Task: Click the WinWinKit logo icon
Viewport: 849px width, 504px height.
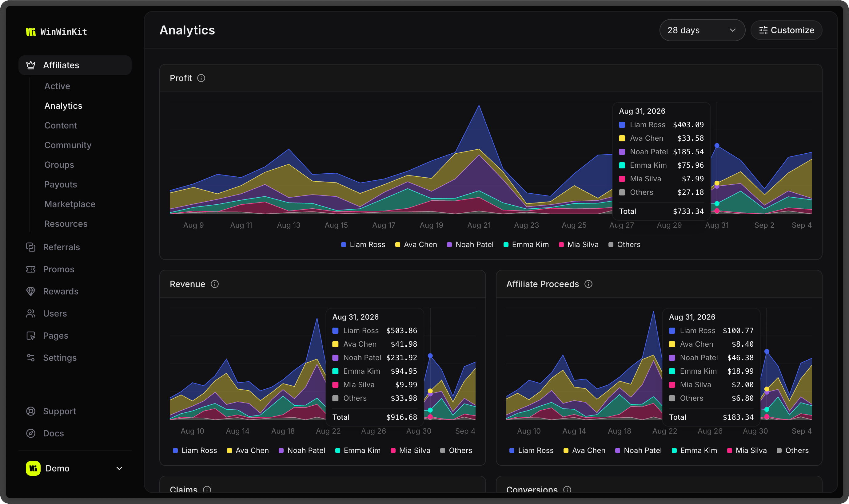Action: tap(30, 32)
